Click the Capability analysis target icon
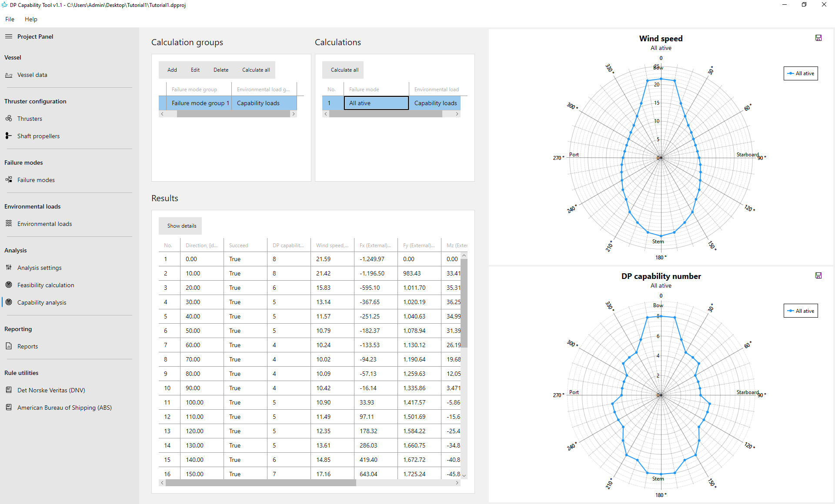835x504 pixels. coord(9,302)
